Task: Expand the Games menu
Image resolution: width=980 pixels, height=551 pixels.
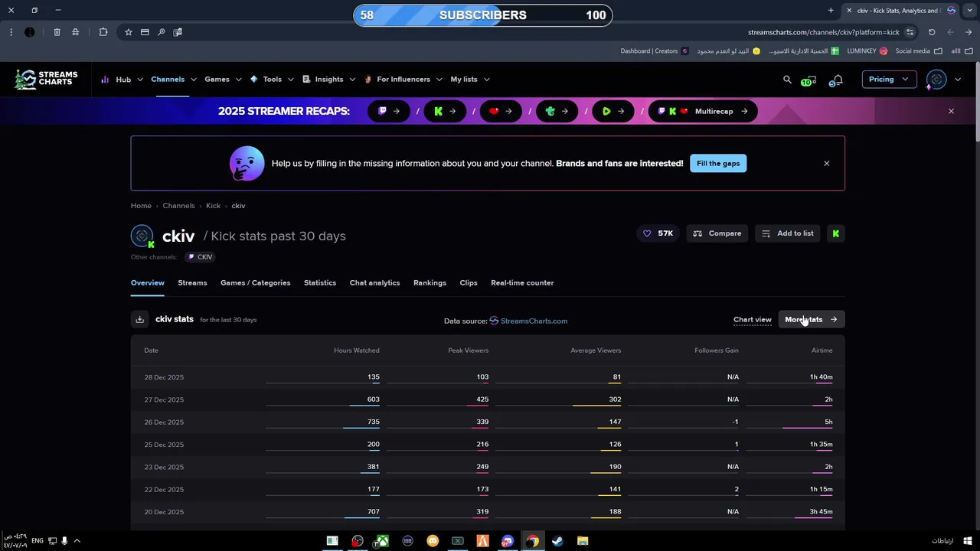Action: pyautogui.click(x=223, y=80)
